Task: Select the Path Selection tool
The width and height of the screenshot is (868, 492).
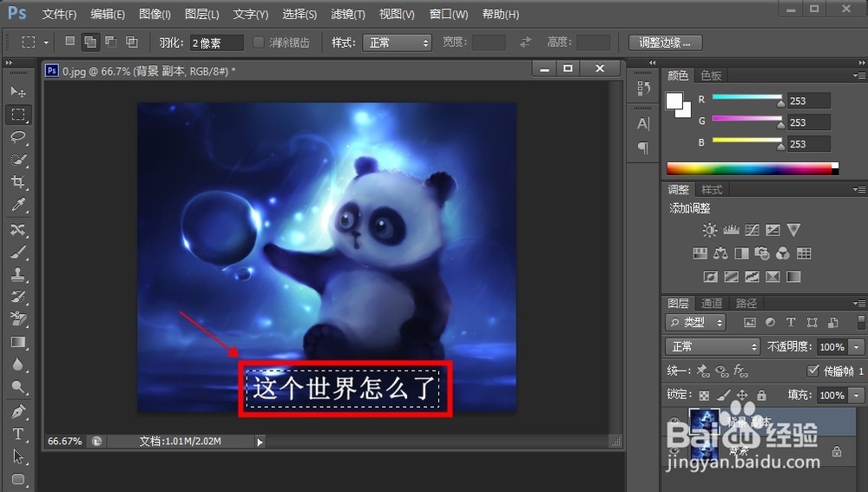Action: (x=18, y=456)
